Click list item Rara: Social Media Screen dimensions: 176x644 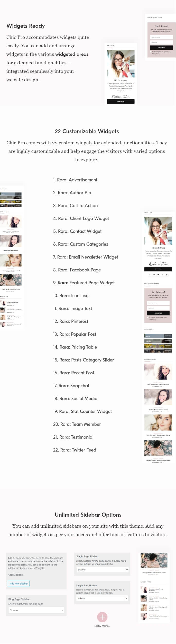coord(75,399)
